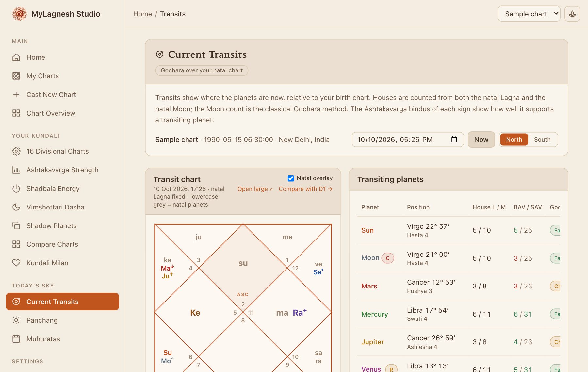Click the lotus icon button in the top bar
Viewport: 588px width, 372px height.
[572, 14]
